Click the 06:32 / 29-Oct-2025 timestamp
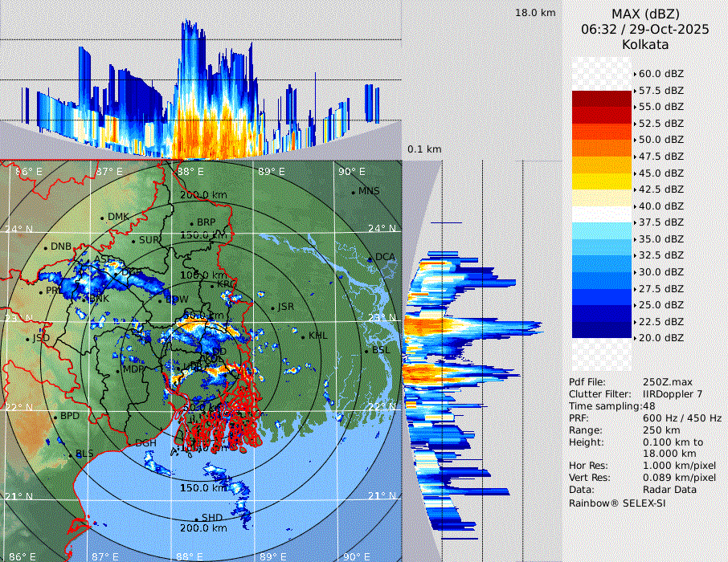The width and height of the screenshot is (728, 562). pyautogui.click(x=645, y=29)
